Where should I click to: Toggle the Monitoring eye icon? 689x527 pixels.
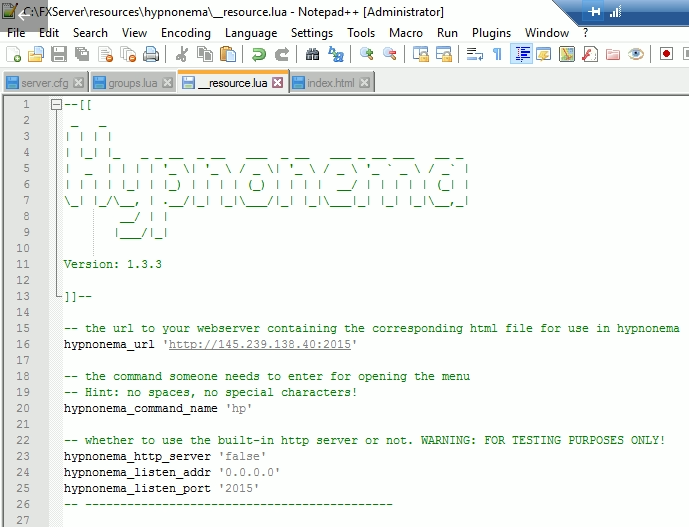click(635, 55)
